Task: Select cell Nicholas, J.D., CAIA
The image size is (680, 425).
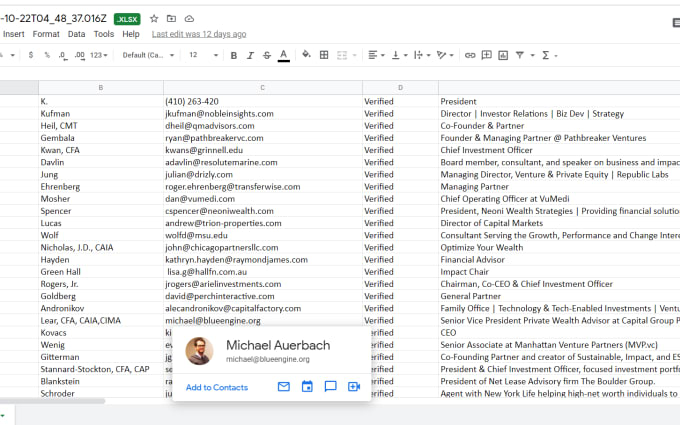Action: tap(101, 248)
